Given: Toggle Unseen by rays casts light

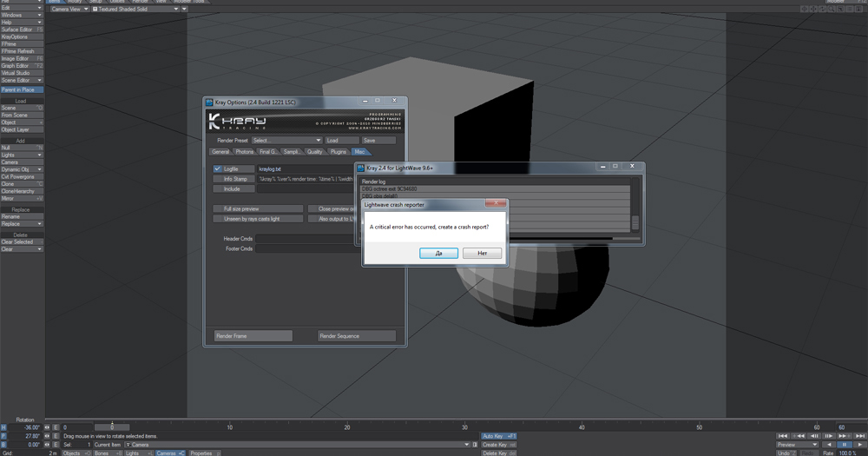Looking at the screenshot, I should [x=258, y=219].
